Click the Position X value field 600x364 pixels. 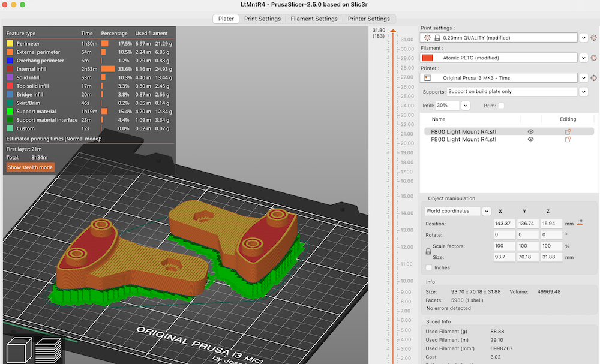(504, 223)
